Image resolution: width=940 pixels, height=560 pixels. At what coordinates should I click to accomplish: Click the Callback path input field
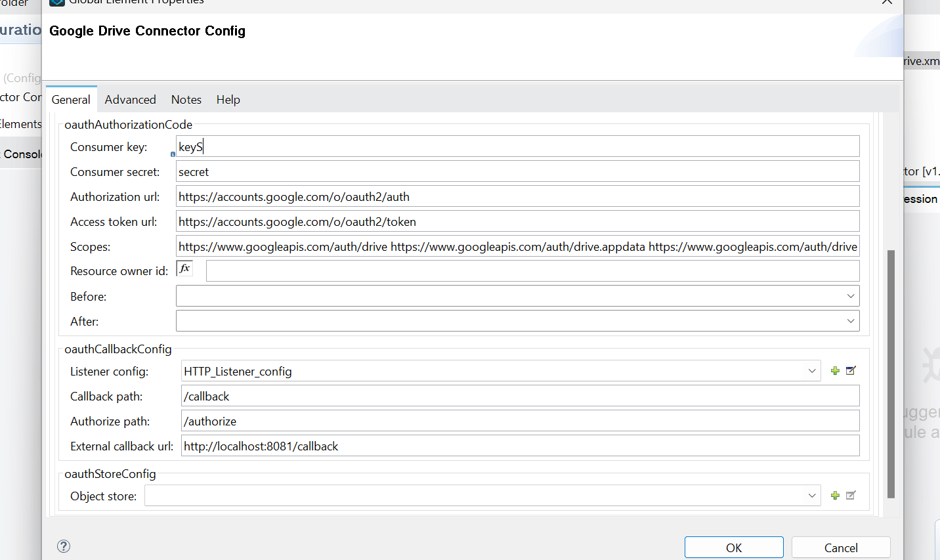pyautogui.click(x=520, y=397)
